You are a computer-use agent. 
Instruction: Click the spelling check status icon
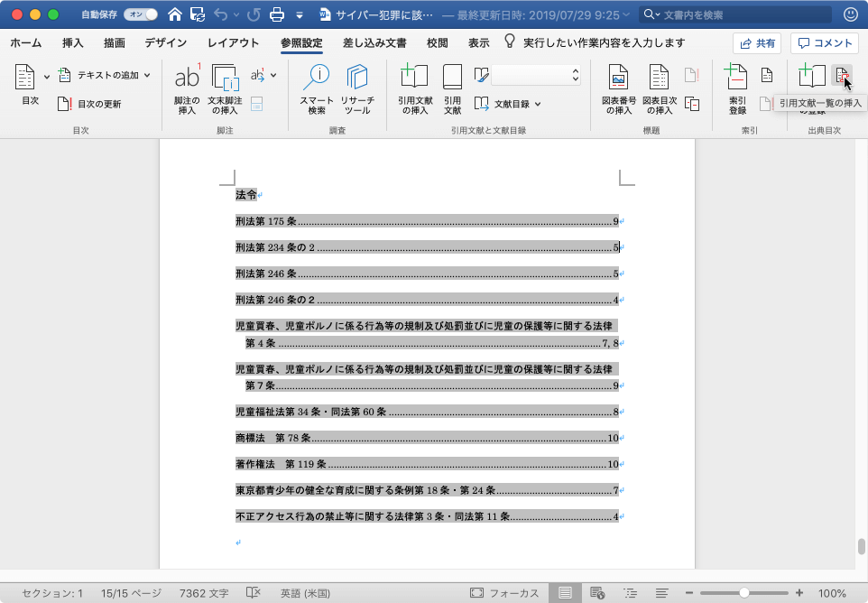pyautogui.click(x=253, y=593)
